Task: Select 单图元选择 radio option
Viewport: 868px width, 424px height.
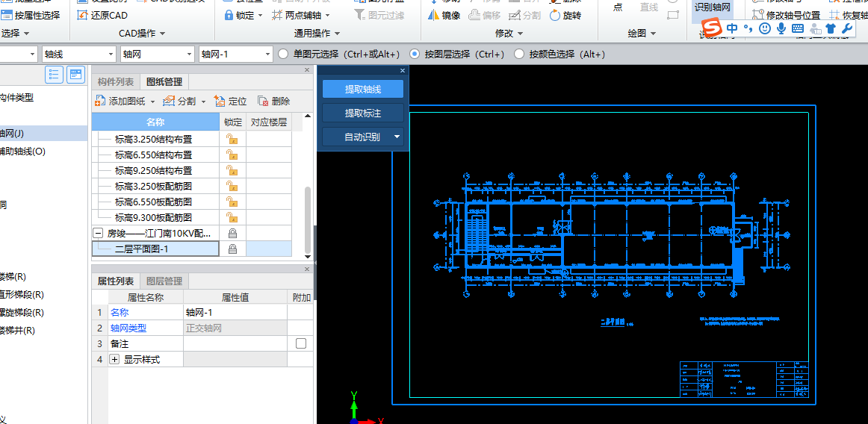Action: pyautogui.click(x=283, y=54)
